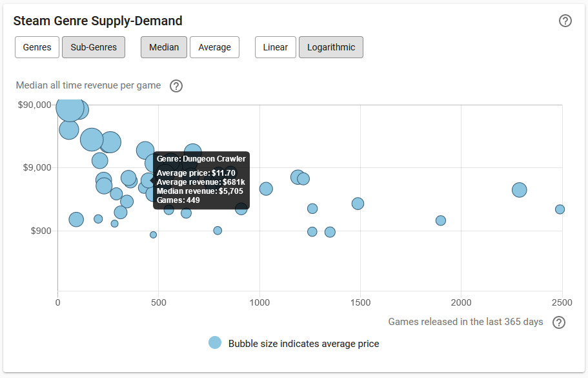
Task: Open the help icon beside the chart title
Action: (565, 21)
